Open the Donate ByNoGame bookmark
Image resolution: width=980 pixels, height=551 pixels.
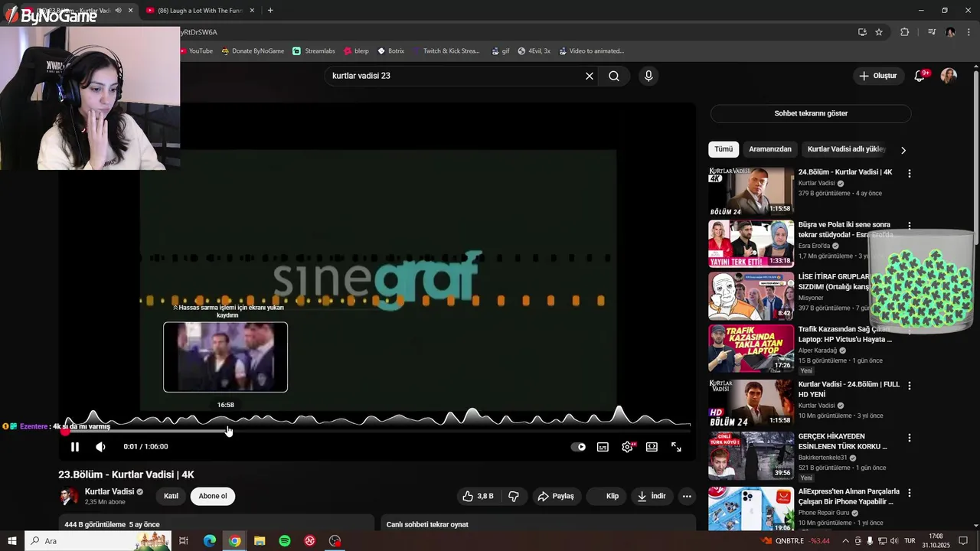253,51
